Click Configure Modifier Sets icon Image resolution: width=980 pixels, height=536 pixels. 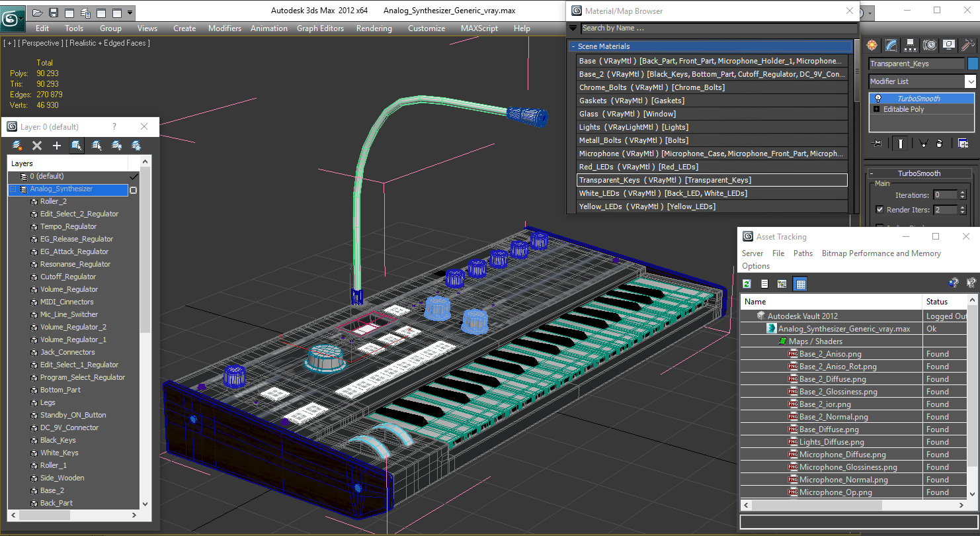[963, 143]
